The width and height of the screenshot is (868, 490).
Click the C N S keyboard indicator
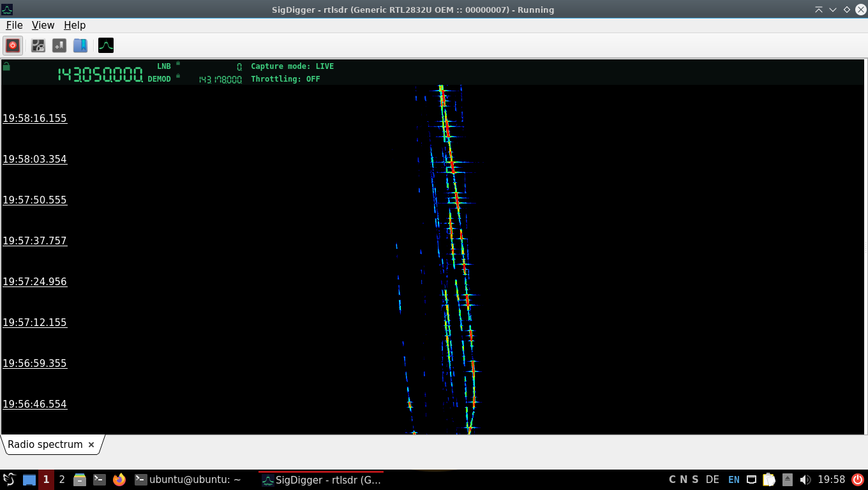(x=683, y=480)
